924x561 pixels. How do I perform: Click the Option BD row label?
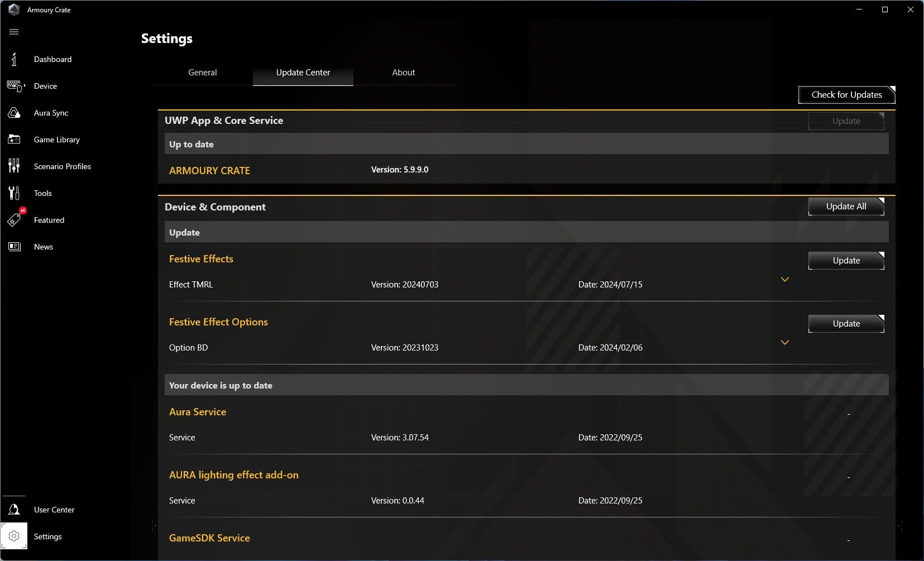pyautogui.click(x=188, y=348)
